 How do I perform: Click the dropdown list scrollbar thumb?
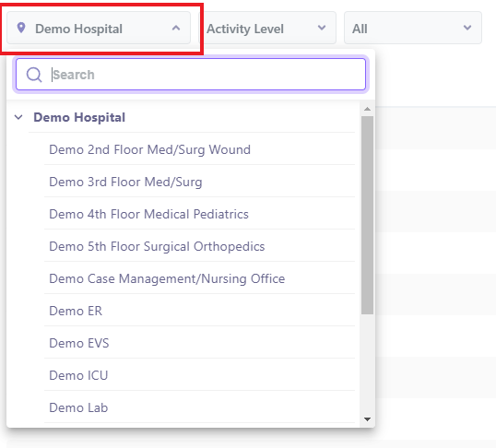pyautogui.click(x=367, y=215)
